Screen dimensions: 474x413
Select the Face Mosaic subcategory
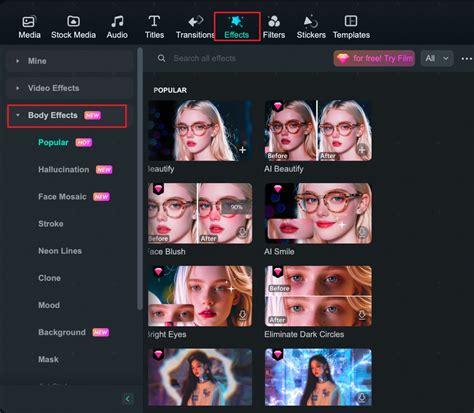point(62,197)
